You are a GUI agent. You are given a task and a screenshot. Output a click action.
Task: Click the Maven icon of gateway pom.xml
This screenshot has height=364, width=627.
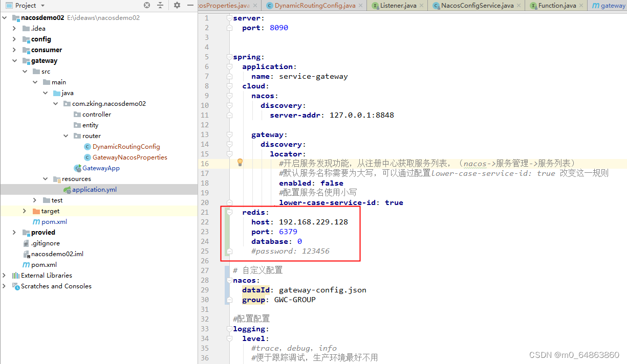pos(36,222)
